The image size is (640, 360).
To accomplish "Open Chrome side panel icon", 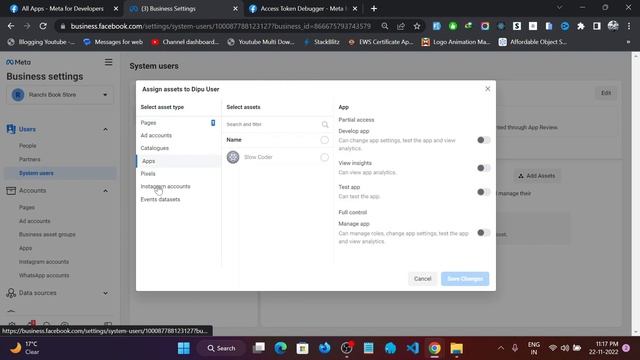I will click(x=597, y=26).
